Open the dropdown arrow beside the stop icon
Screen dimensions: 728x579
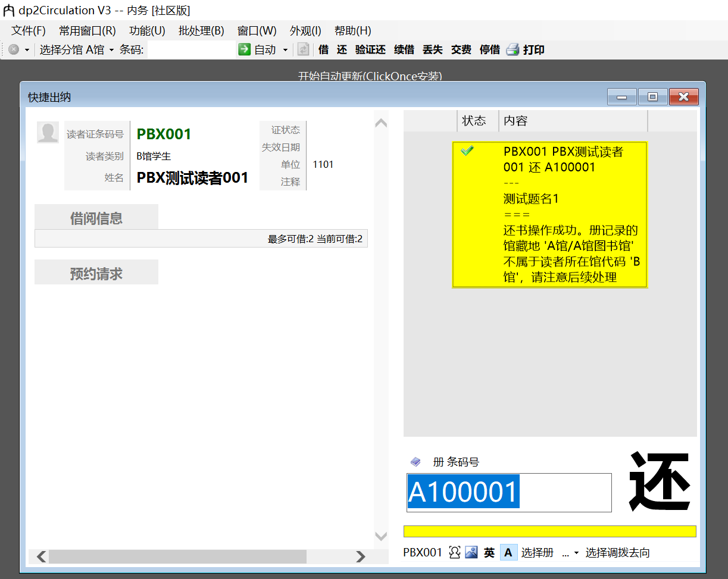[27, 50]
